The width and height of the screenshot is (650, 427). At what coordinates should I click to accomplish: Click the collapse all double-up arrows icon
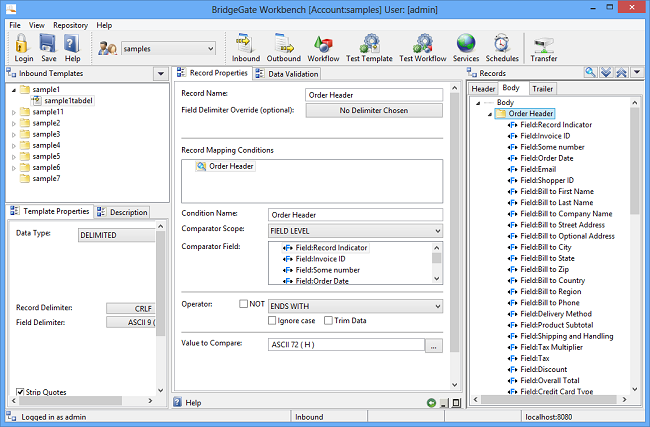[621, 73]
